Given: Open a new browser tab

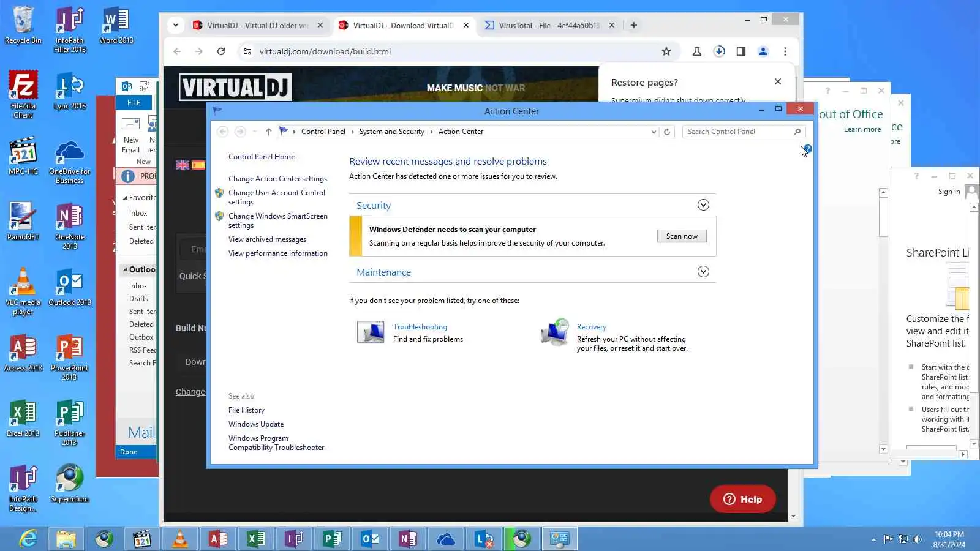Looking at the screenshot, I should pos(634,25).
